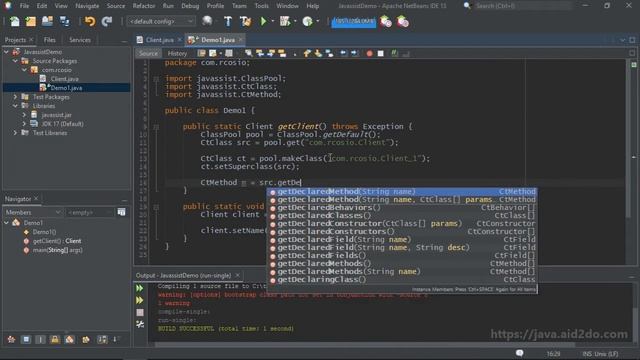Select getDeclaredMethods() completion item

pos(402,264)
